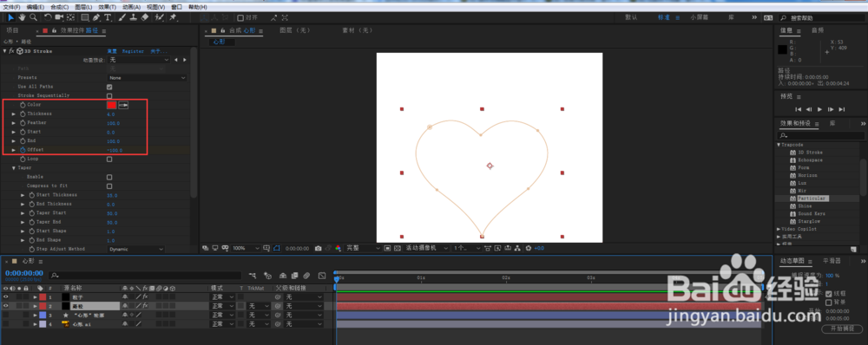Check Compress to fit checkbox

pyautogui.click(x=109, y=186)
